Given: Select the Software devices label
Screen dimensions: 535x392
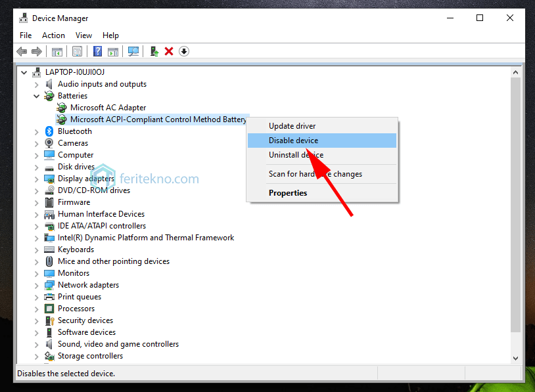Looking at the screenshot, I should (87, 332).
